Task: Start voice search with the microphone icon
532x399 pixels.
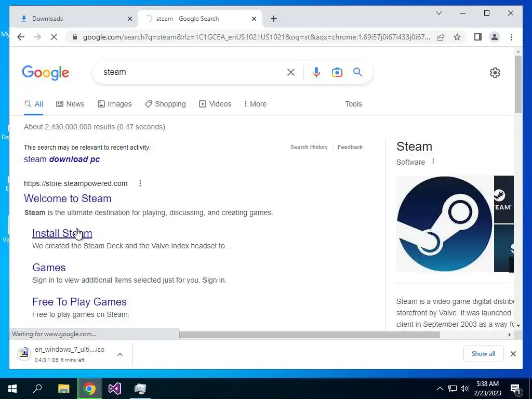Action: pyautogui.click(x=316, y=72)
